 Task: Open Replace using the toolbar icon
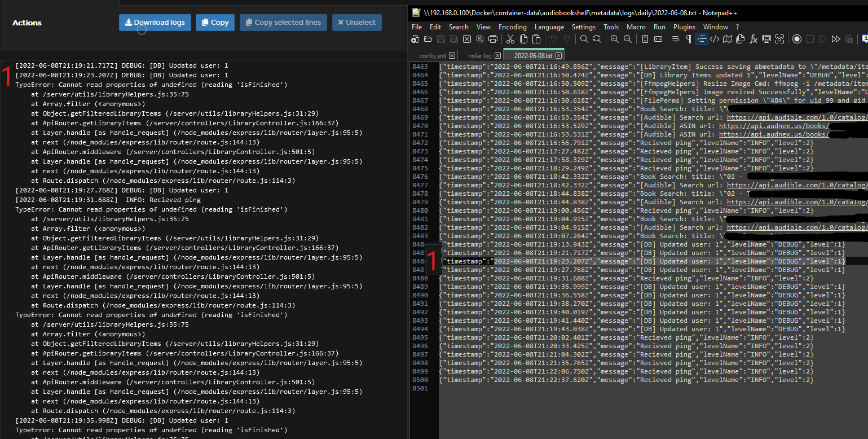click(x=597, y=39)
